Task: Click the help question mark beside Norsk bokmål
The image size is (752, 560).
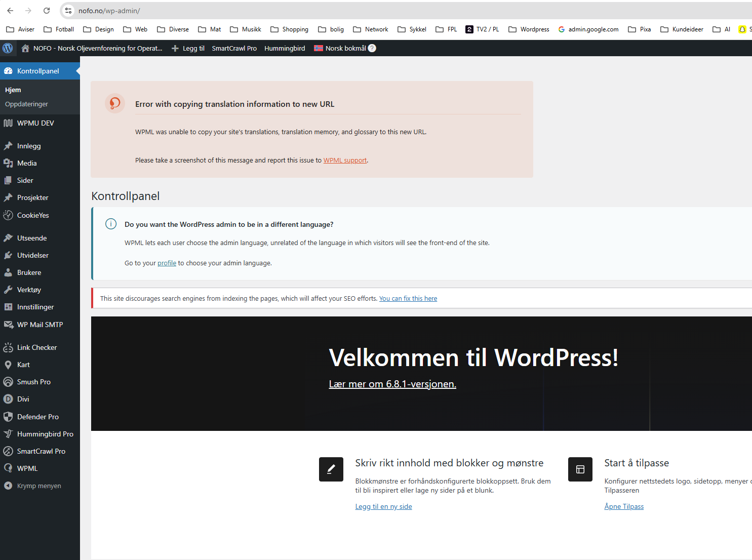Action: coord(372,48)
